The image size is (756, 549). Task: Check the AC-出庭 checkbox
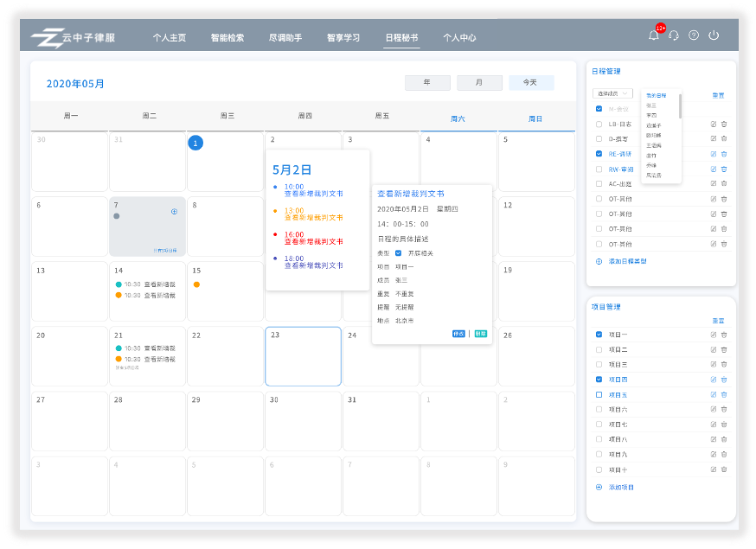[599, 183]
